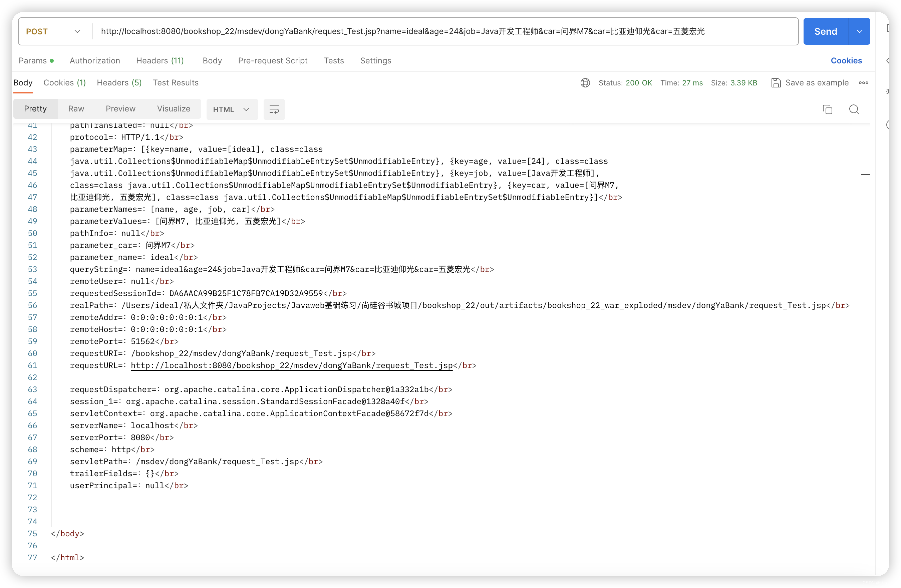Click the blue Send button
The image size is (901, 588).
point(826,31)
